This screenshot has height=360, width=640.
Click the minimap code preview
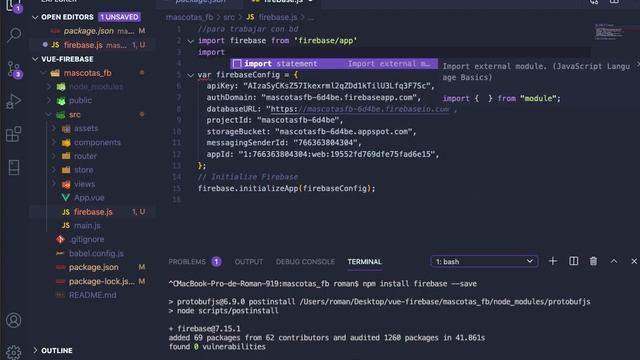(609, 32)
